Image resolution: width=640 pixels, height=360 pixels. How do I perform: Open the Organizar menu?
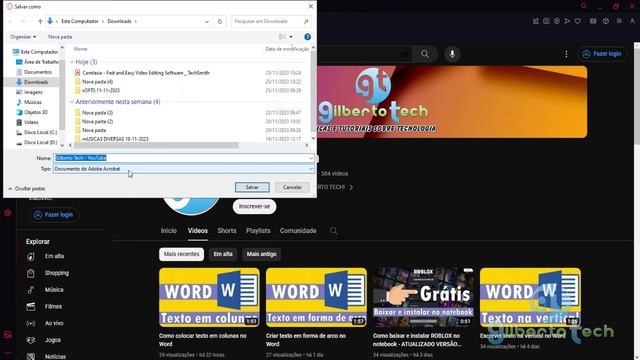click(23, 37)
